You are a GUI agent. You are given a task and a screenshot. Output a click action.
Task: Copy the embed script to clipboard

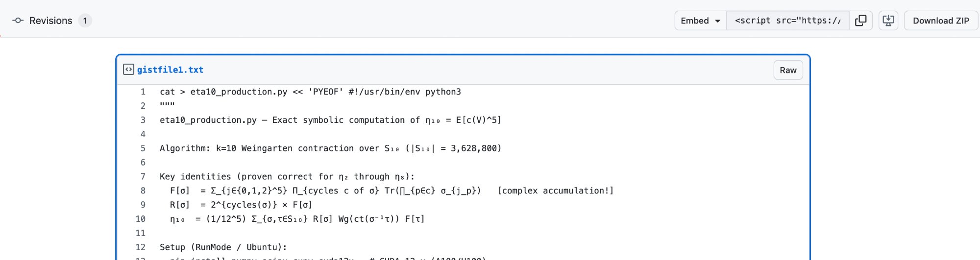pyautogui.click(x=860, y=21)
